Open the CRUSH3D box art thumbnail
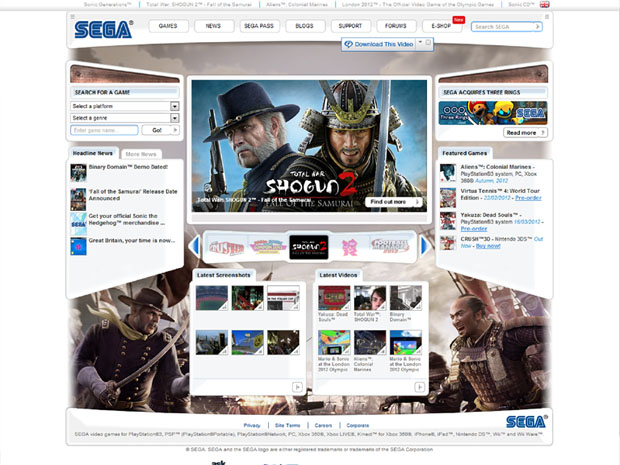620x465 pixels. point(448,243)
